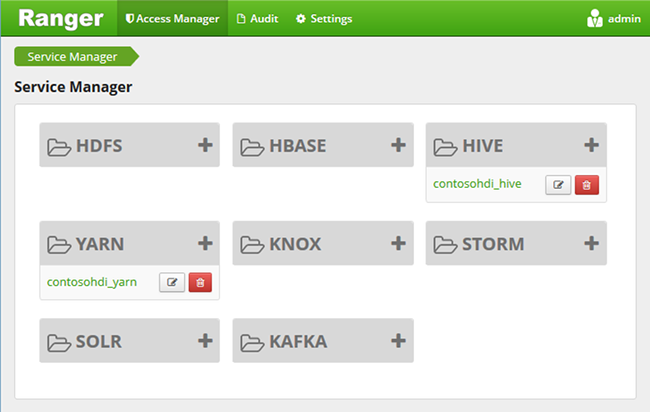Click the Service Manager page title
650x412 pixels.
[73, 87]
